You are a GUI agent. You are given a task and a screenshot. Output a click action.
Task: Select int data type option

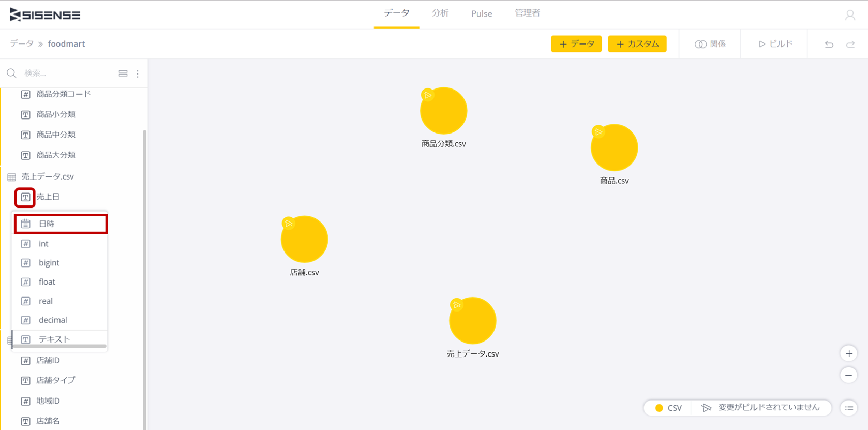coord(59,244)
